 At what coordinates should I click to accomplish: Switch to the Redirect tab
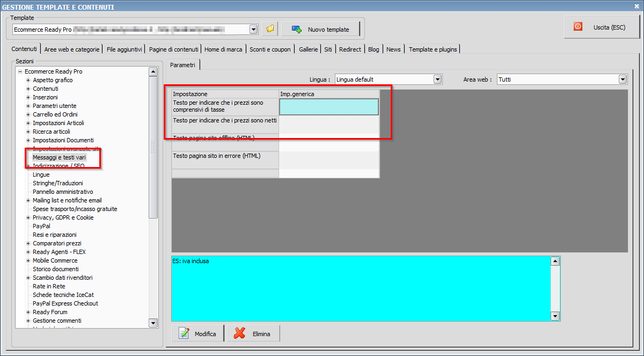(x=350, y=49)
